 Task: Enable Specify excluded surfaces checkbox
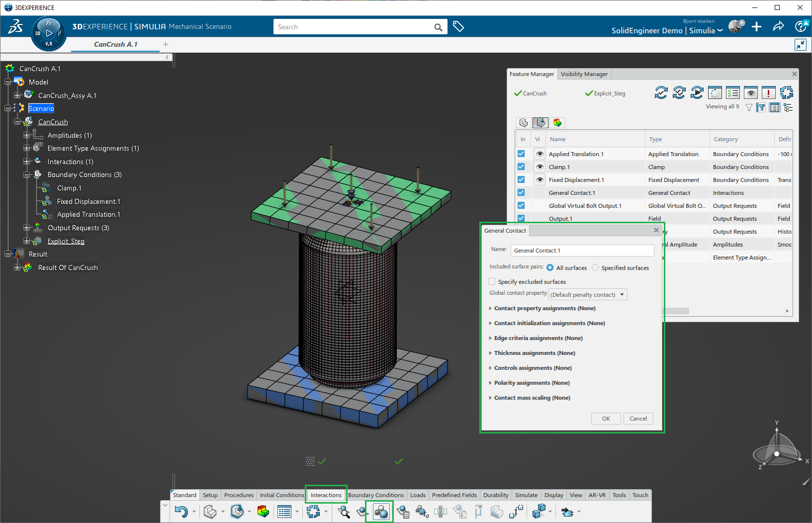pos(492,281)
